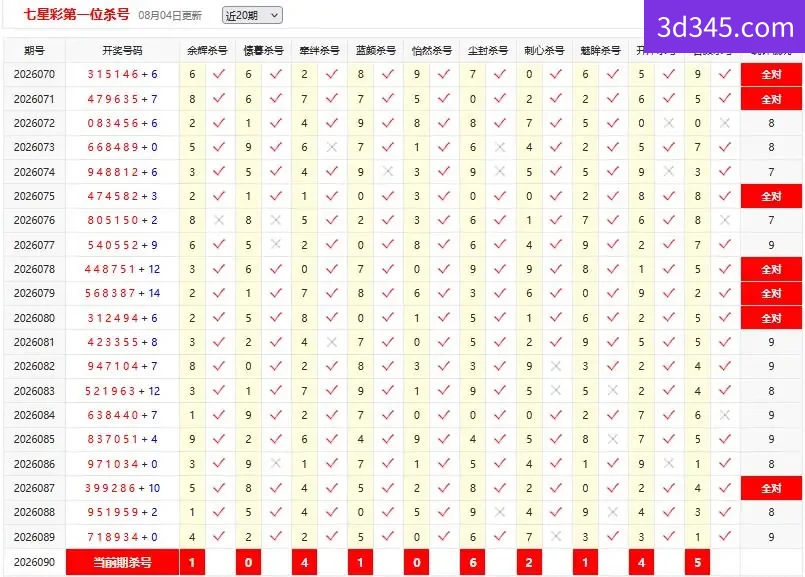Select the 蓝颜杀号 column header

(376, 50)
